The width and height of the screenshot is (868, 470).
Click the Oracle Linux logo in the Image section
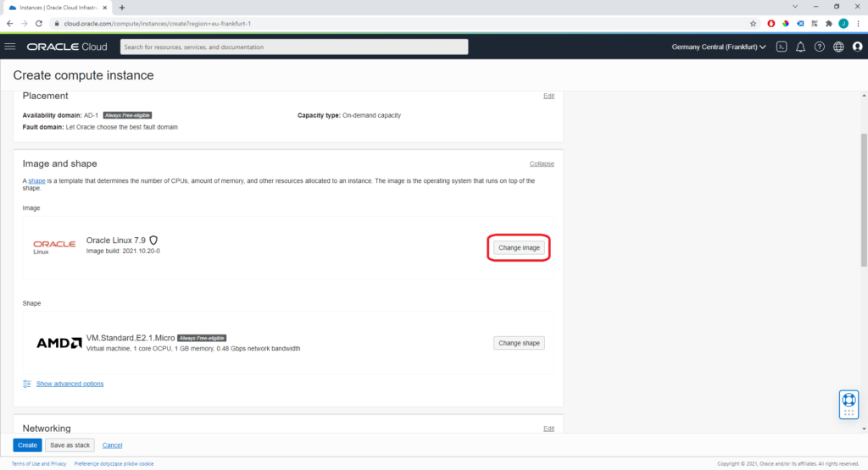[x=54, y=246]
